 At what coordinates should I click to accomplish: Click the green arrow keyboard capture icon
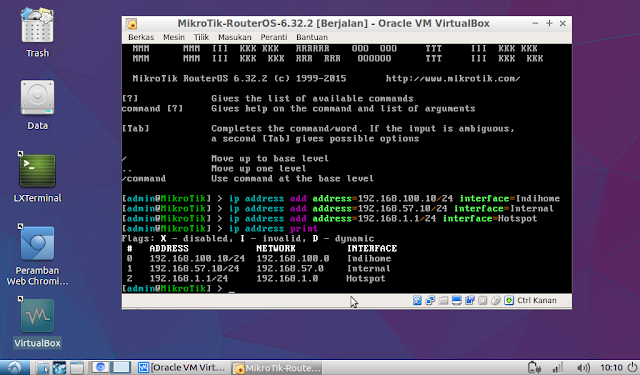(509, 300)
